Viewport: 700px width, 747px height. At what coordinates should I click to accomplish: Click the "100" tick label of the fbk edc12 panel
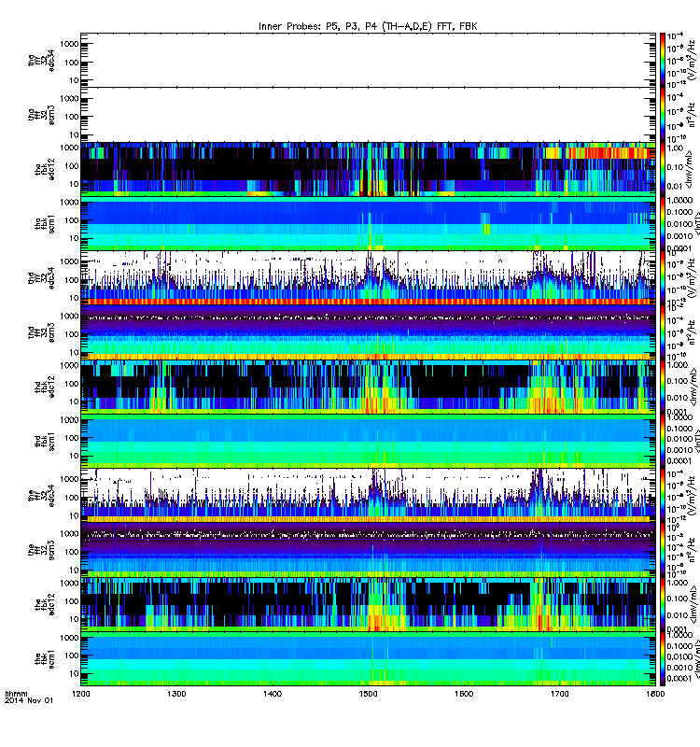(72, 601)
